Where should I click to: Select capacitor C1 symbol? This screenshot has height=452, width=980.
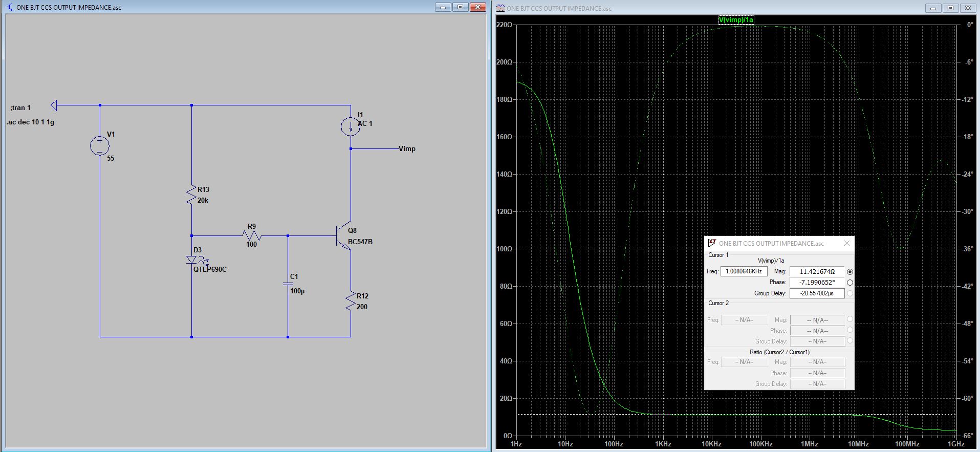[x=288, y=283]
